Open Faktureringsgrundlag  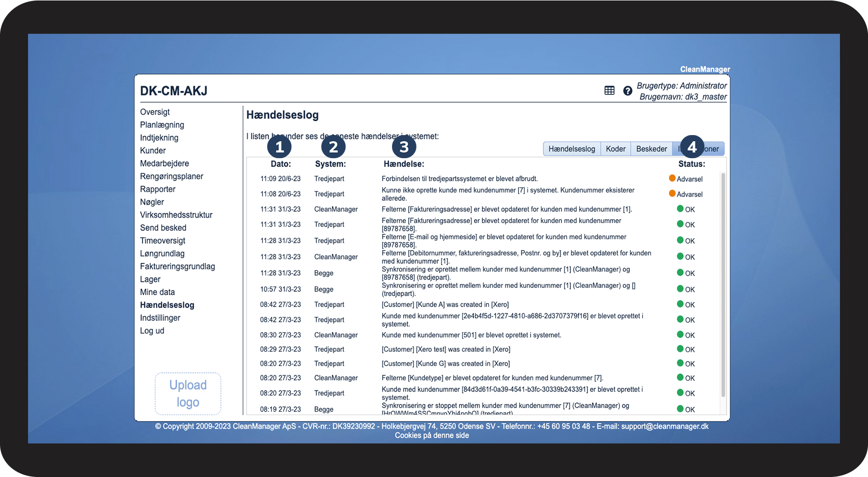pyautogui.click(x=177, y=266)
